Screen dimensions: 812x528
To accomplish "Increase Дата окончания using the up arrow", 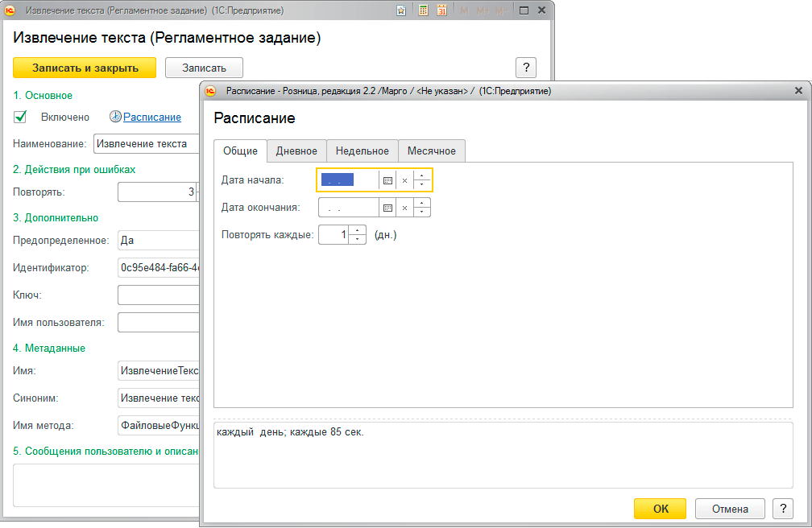I will point(422,203).
